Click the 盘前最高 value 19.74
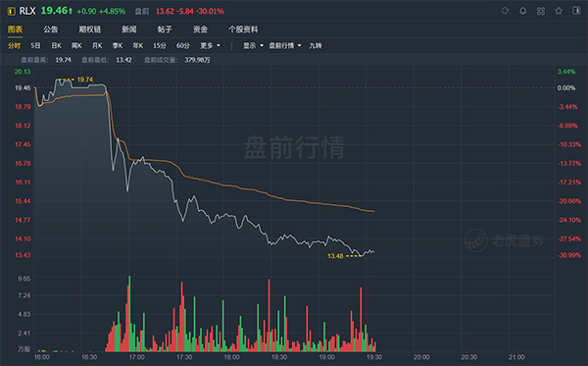 click(63, 60)
